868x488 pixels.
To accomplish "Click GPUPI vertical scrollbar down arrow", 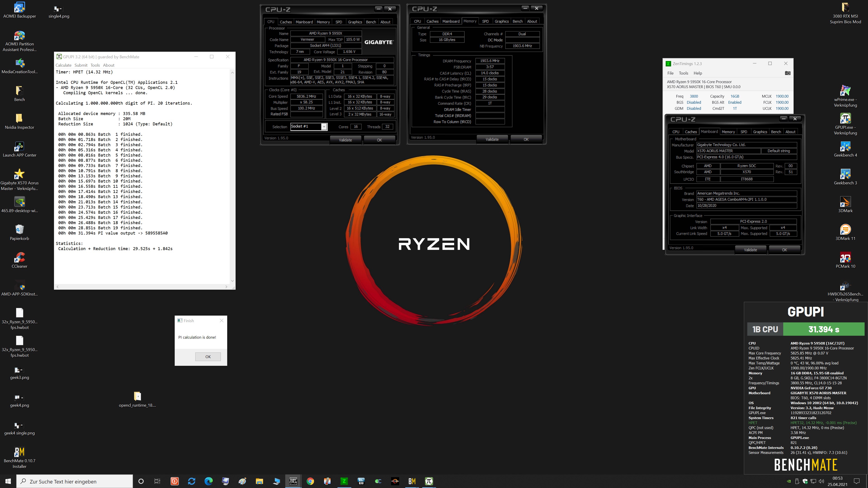I will coord(232,281).
